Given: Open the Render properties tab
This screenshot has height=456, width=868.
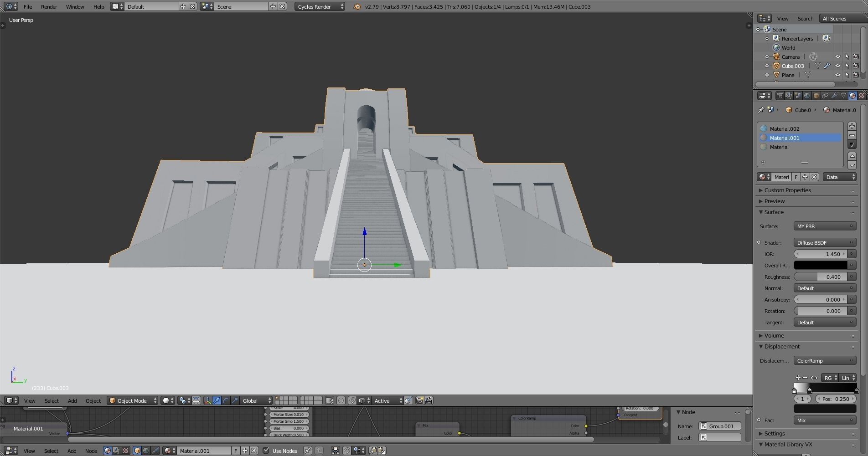Looking at the screenshot, I should coord(780,96).
